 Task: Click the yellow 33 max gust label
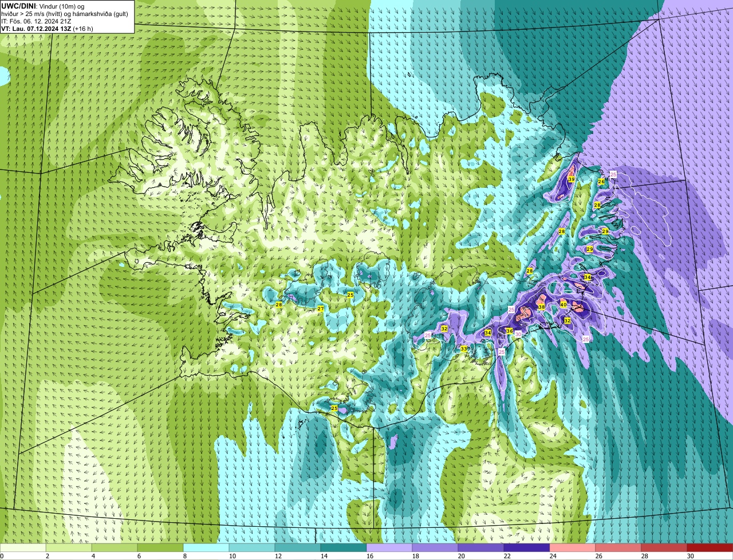[x=463, y=348]
